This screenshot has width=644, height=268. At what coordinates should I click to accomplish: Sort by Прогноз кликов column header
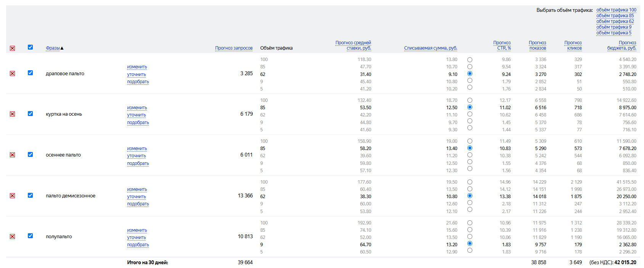click(573, 45)
